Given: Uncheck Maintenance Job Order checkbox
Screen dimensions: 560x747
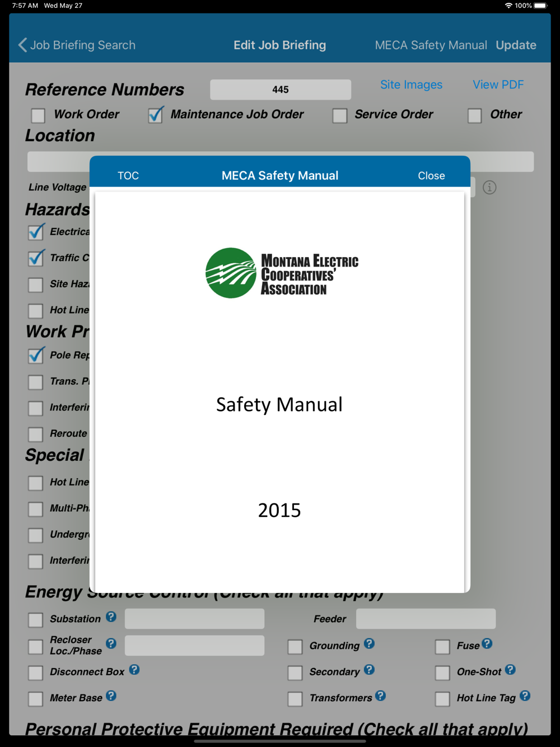Looking at the screenshot, I should coord(156,115).
